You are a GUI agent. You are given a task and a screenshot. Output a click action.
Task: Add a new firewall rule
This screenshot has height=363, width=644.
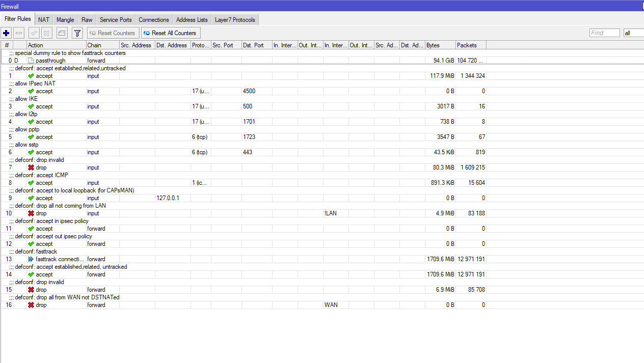pyautogui.click(x=6, y=33)
